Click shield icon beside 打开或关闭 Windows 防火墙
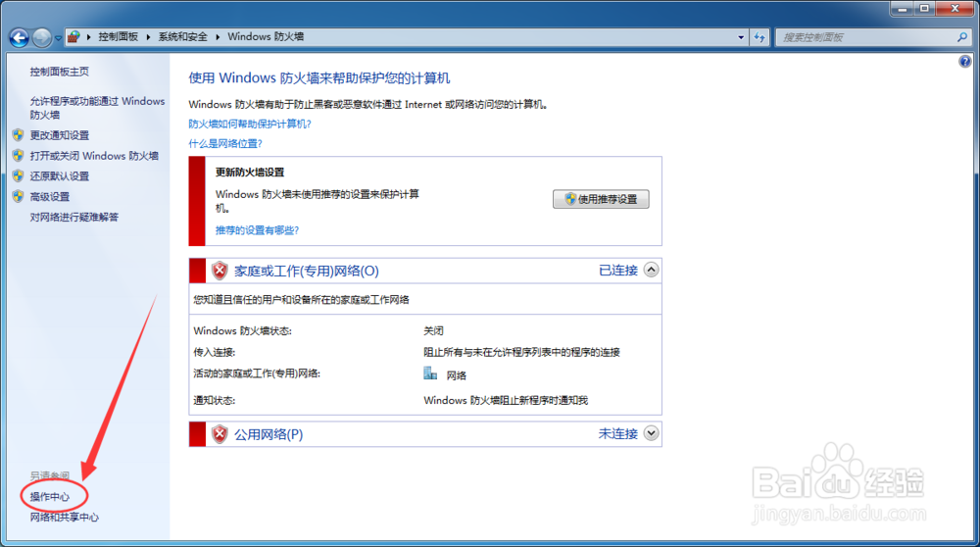 point(18,156)
